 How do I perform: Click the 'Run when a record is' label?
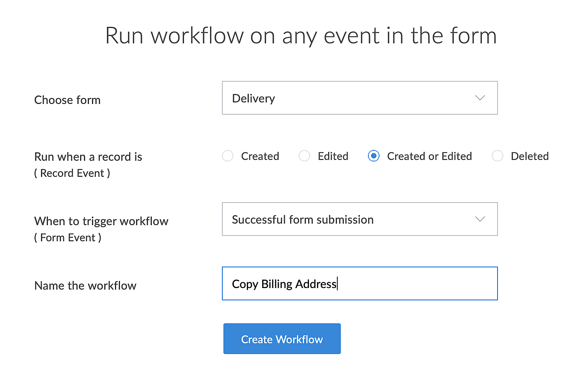(x=88, y=157)
